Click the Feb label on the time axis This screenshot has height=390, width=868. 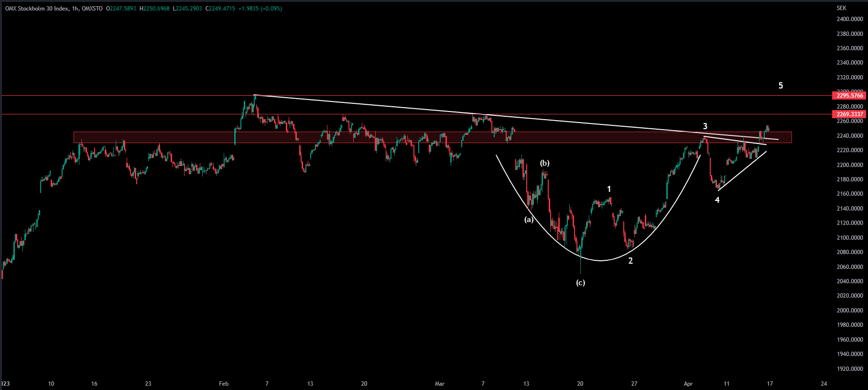pos(224,384)
